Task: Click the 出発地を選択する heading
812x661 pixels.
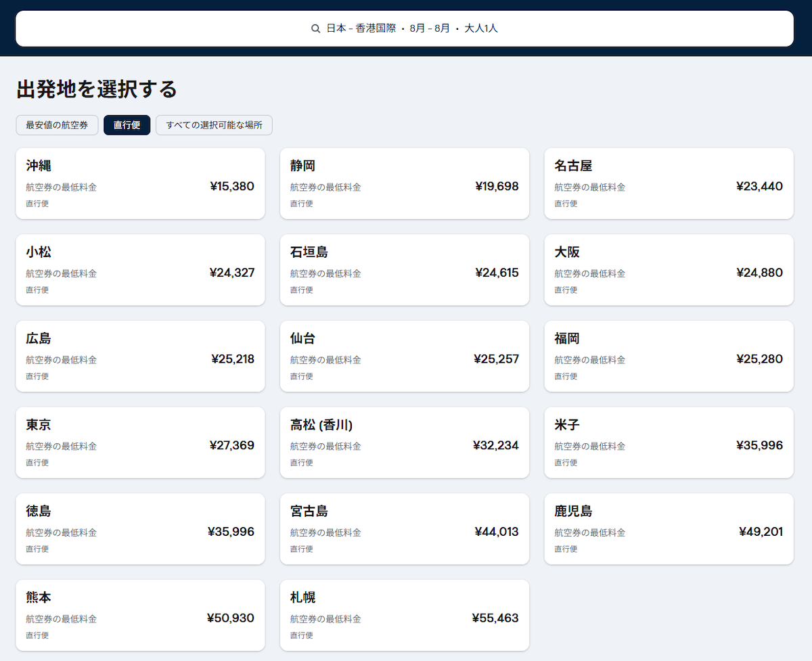Action: [x=96, y=89]
